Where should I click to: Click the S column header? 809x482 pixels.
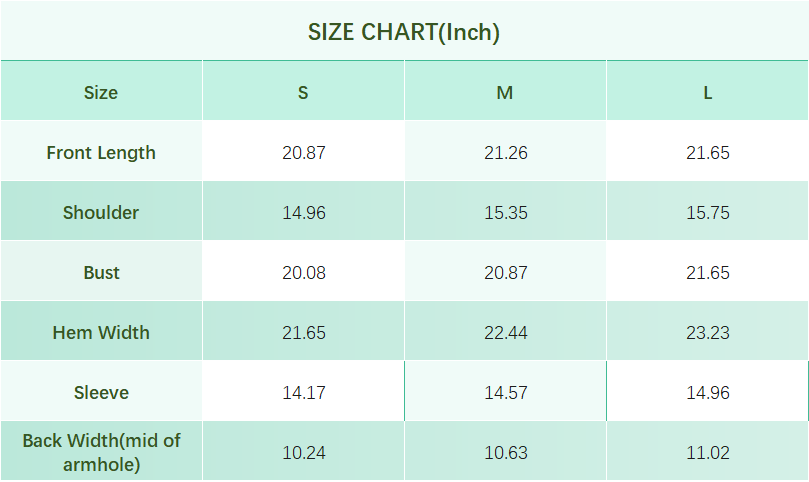303,93
